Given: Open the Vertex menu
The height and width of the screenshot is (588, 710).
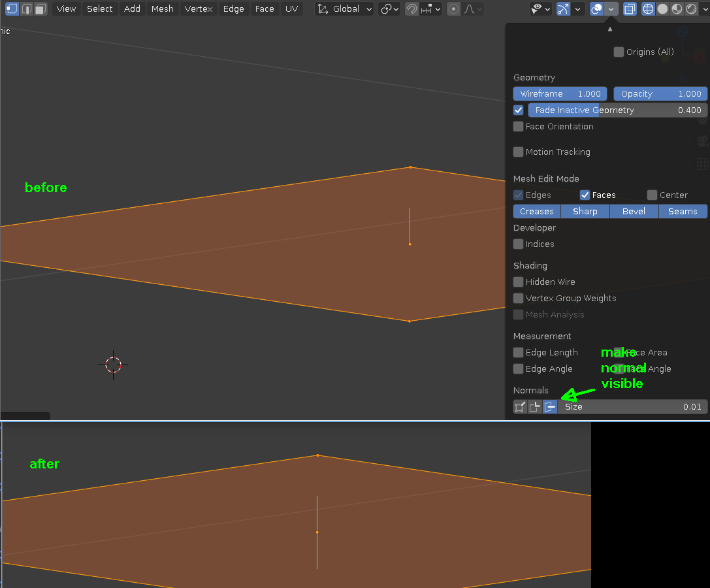Looking at the screenshot, I should click(x=199, y=8).
